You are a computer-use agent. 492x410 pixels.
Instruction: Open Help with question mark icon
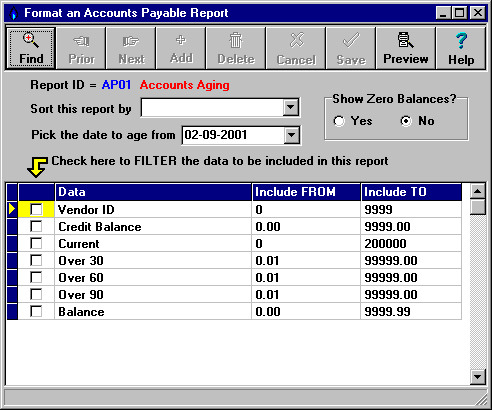coord(461,48)
